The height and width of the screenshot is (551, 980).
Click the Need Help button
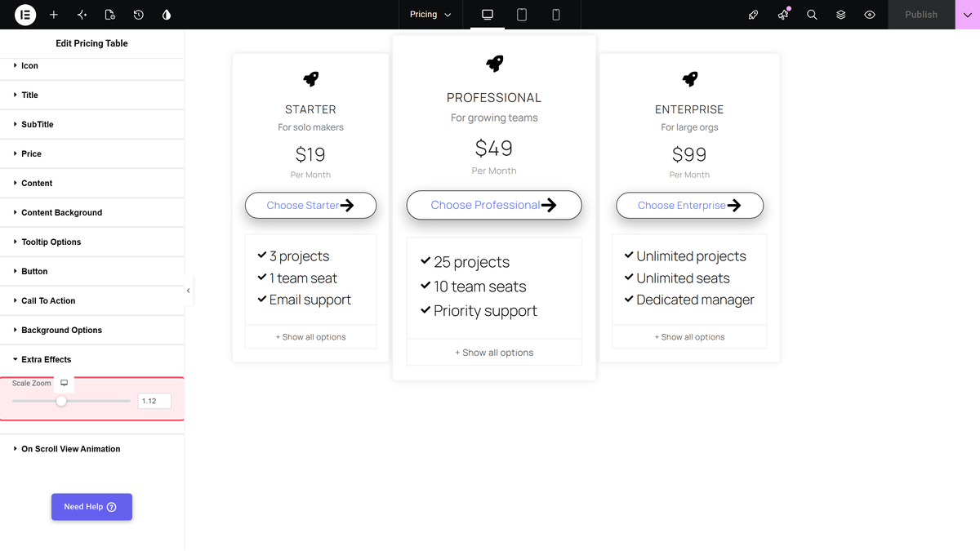pos(91,507)
